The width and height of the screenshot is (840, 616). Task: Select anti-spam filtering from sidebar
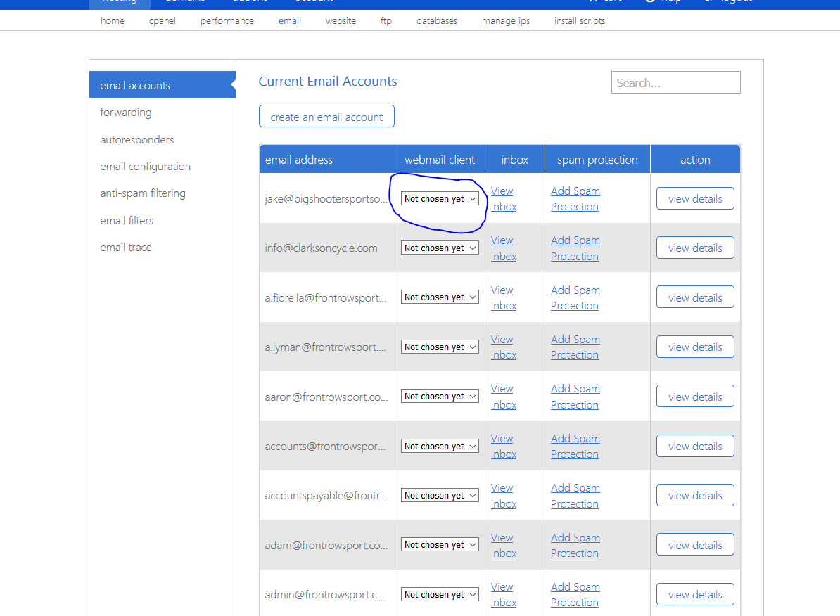pos(143,193)
